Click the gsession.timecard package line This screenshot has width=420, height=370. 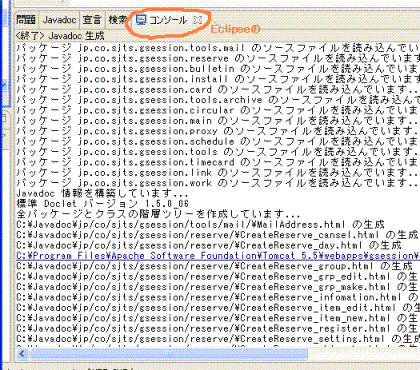(x=217, y=162)
